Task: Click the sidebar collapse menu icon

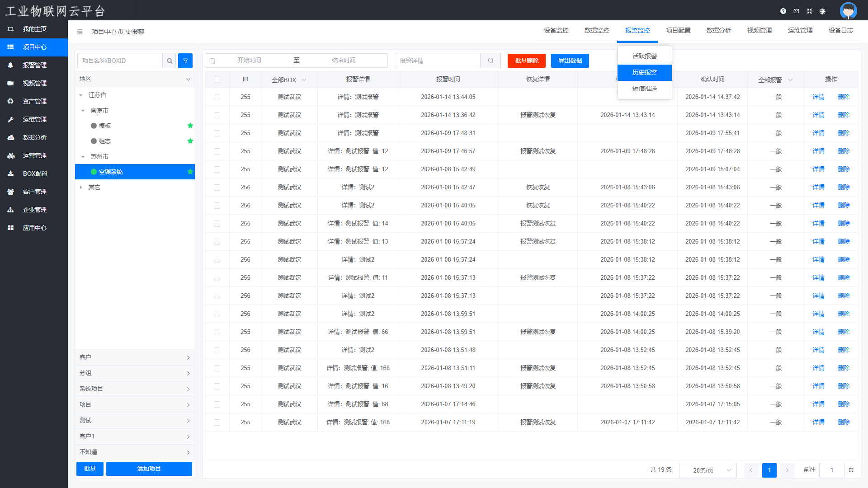Action: [x=80, y=32]
